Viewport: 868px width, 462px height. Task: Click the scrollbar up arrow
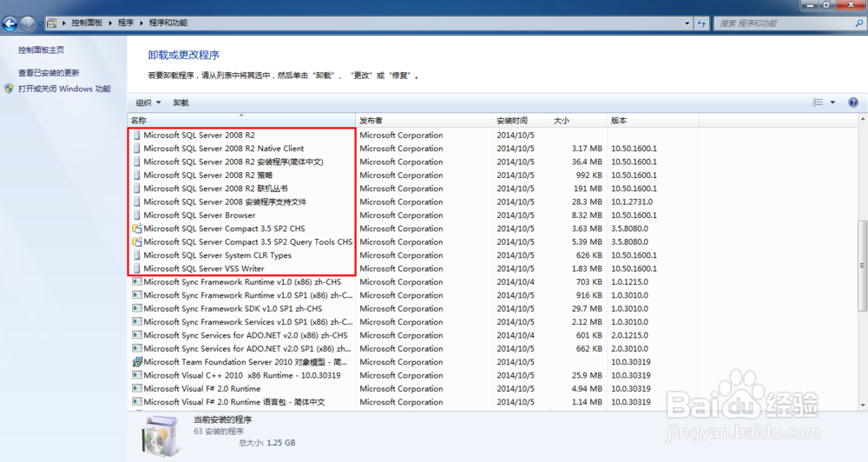863,119
